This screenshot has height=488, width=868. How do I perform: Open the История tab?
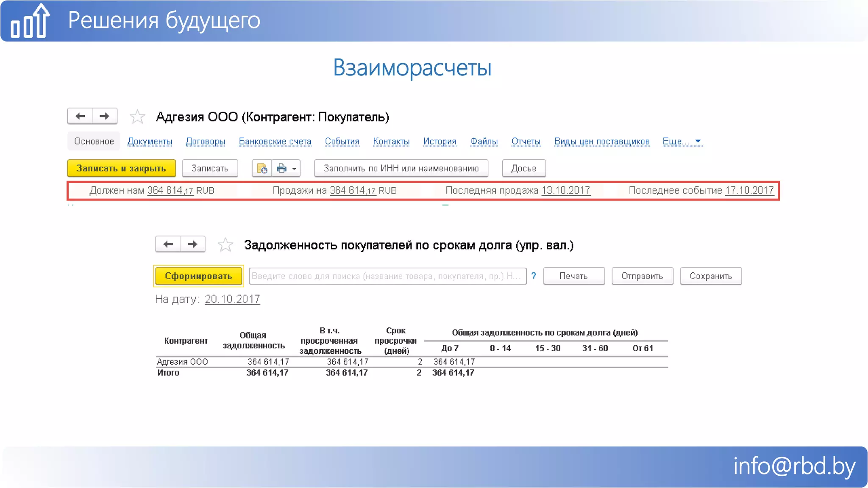coord(440,141)
